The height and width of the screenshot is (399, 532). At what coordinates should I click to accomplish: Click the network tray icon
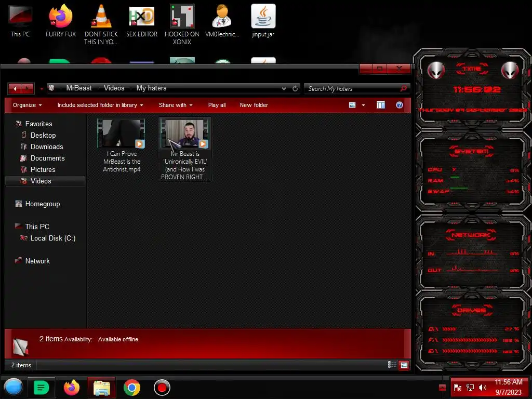470,388
